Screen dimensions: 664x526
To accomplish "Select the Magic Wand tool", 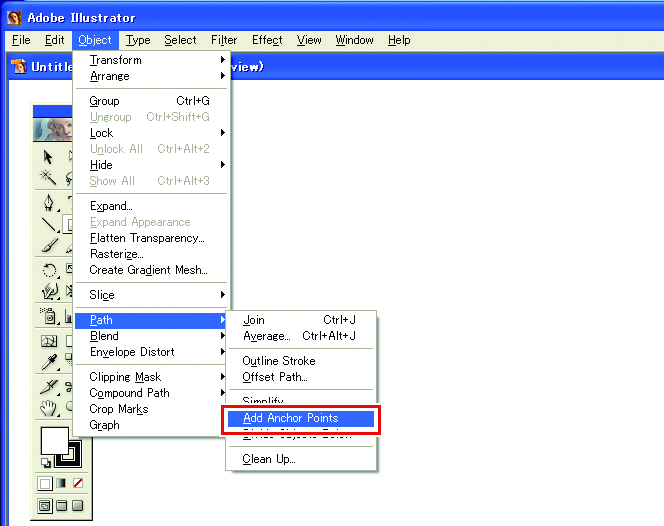I will (47, 177).
